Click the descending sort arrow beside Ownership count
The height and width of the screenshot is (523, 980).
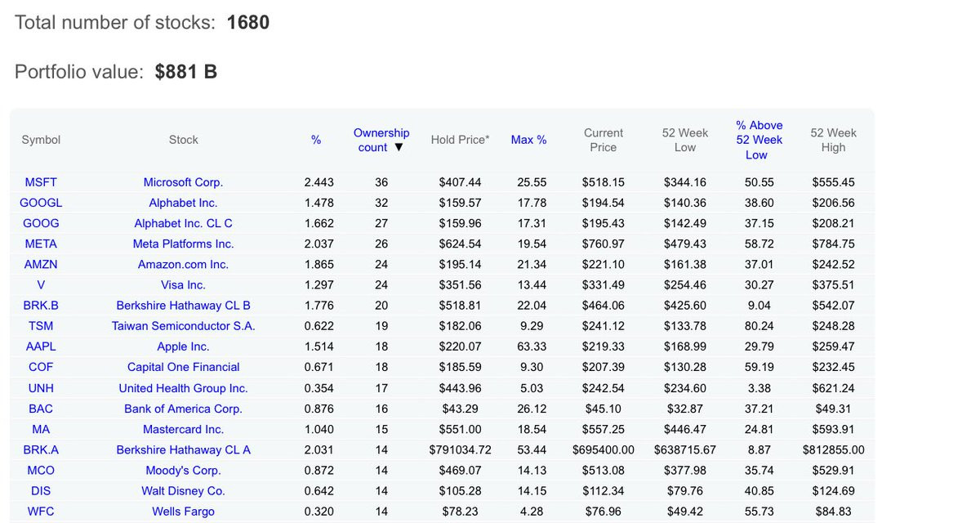tap(399, 148)
